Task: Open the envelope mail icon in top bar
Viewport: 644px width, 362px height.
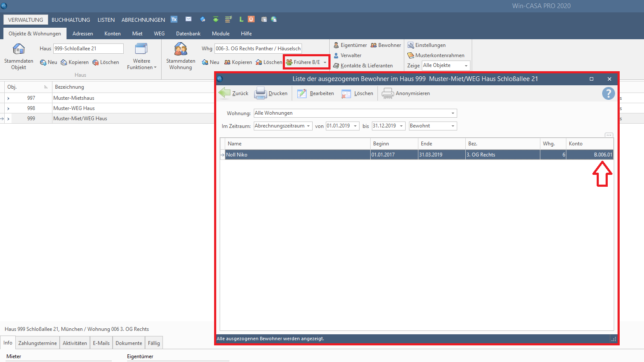Action: pos(189,19)
